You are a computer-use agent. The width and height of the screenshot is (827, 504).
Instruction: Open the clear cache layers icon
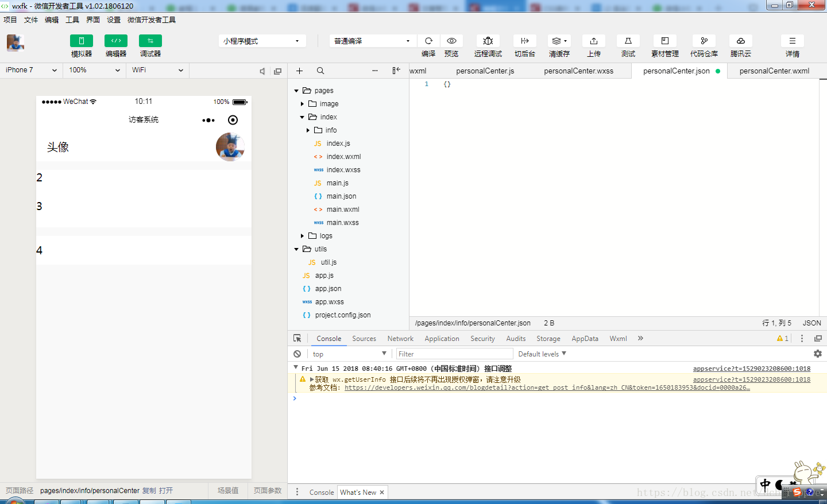tap(559, 41)
